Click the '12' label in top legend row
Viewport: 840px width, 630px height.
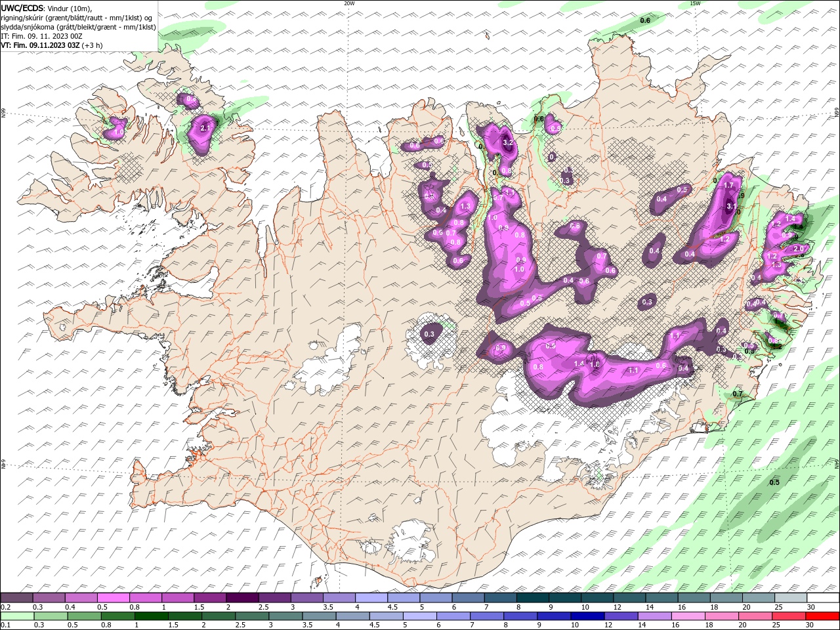tap(617, 607)
